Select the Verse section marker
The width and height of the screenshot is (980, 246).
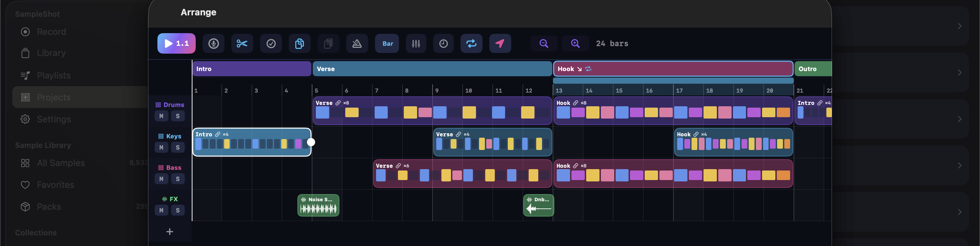432,69
